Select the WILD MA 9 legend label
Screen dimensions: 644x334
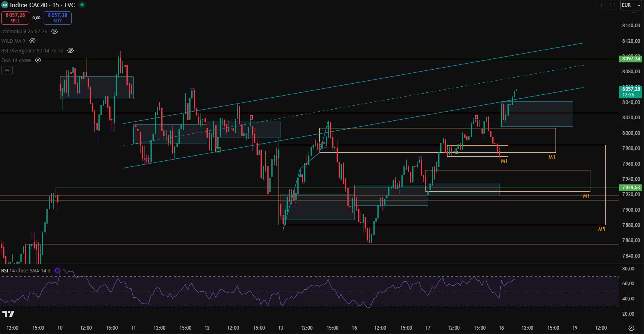click(x=13, y=41)
